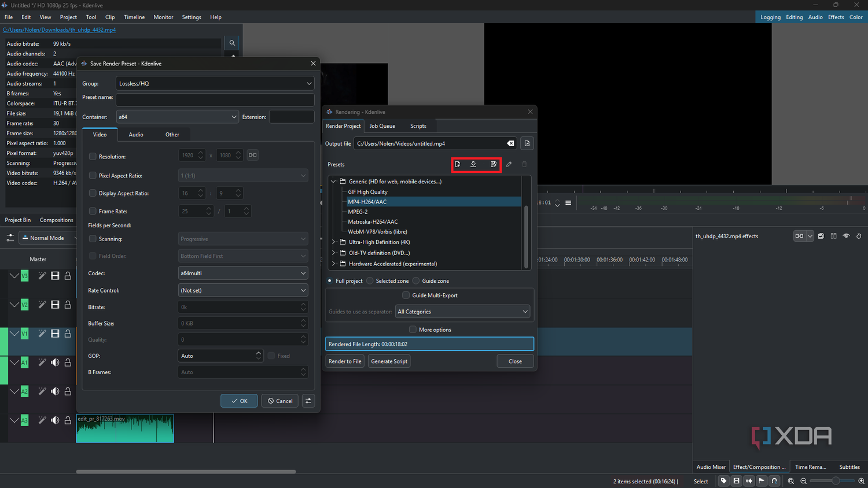The height and width of the screenshot is (488, 868).
Task: Switch to the Audio Mixer tab
Action: 711,467
